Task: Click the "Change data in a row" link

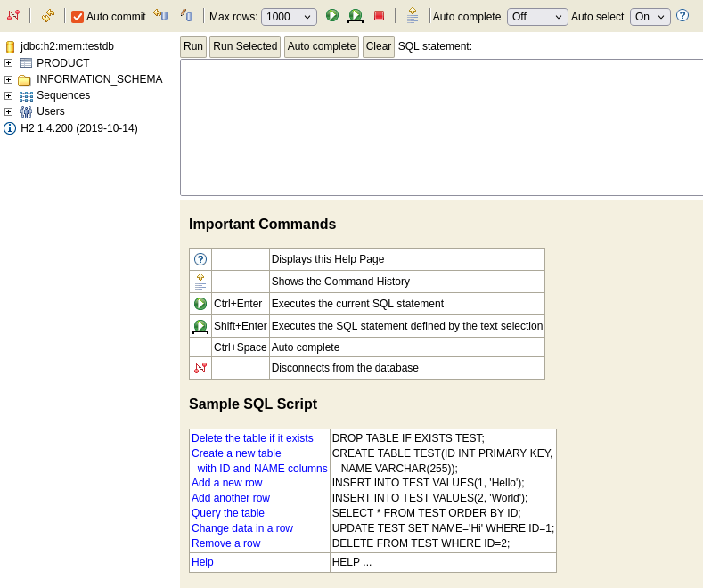Action: (242, 528)
